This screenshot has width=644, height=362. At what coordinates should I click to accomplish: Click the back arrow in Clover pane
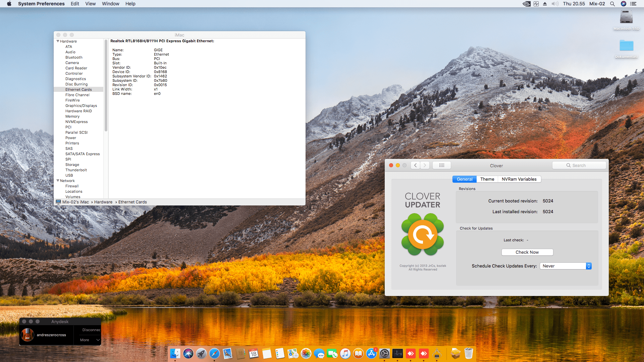415,165
